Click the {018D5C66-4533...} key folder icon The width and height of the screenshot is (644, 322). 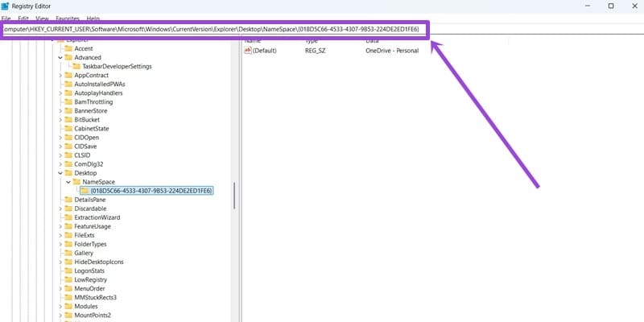click(85, 191)
